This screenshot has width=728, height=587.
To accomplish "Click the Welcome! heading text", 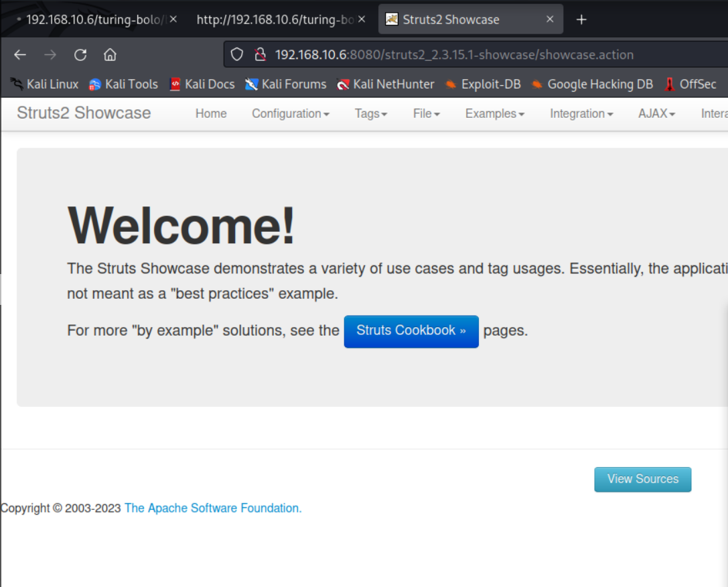I will 181,226.
